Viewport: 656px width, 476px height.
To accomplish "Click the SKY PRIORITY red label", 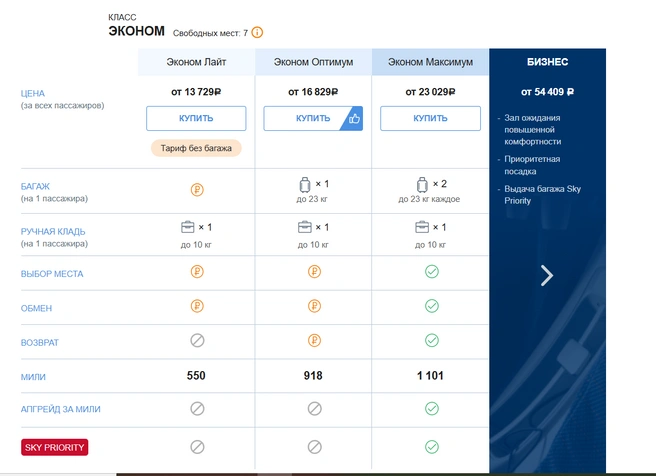I will 54,447.
